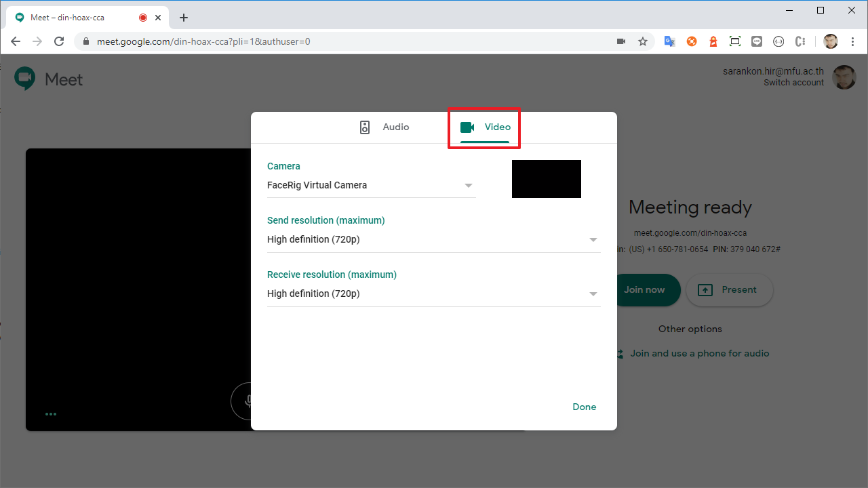Image resolution: width=868 pixels, height=488 pixels.
Task: Click the camera preview thumbnail
Action: [x=547, y=179]
